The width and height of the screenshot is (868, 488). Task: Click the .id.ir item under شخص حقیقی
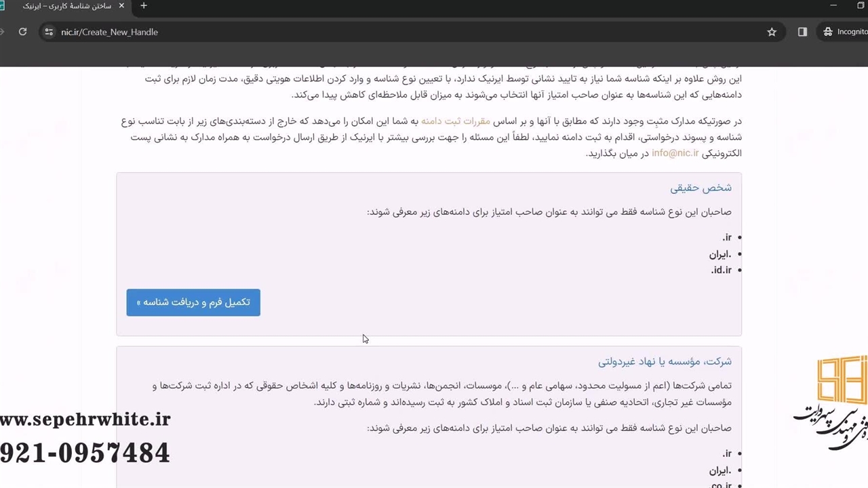click(x=721, y=270)
